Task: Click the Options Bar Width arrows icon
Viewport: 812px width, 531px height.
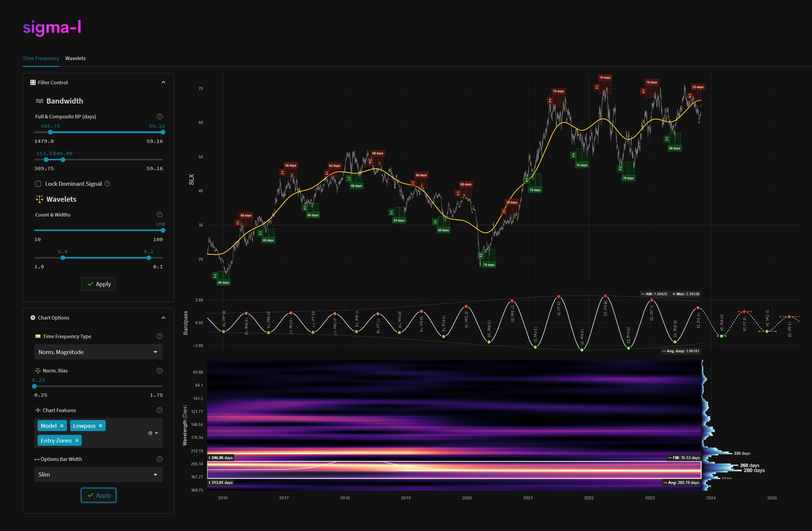Action: point(37,459)
